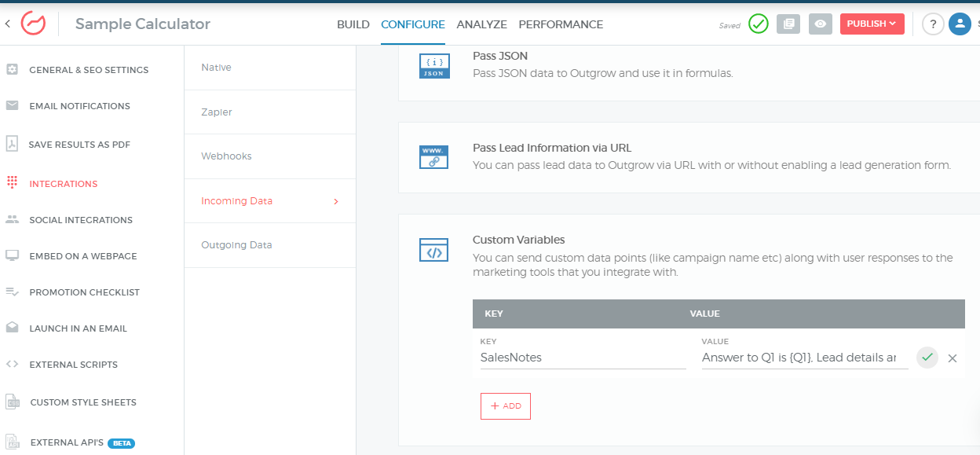Viewport: 980px width, 455px height.
Task: Click the PDF file icon in sidebar
Action: coord(12,144)
